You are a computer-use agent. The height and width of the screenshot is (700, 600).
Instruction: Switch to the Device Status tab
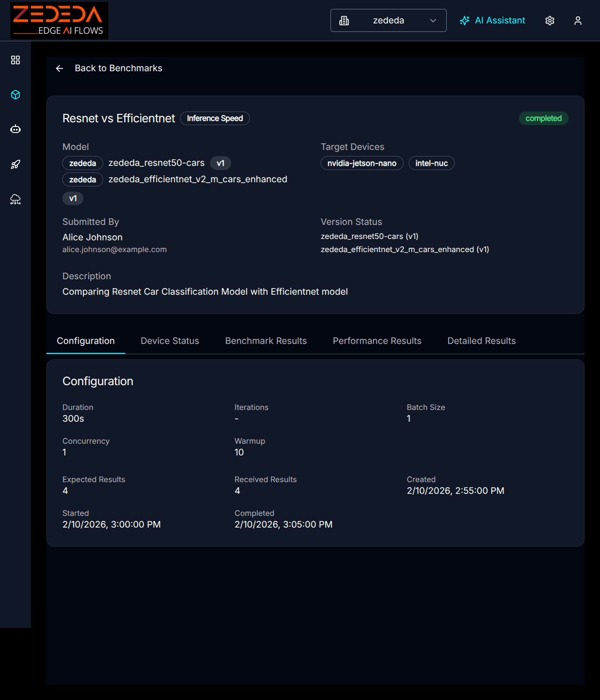point(170,341)
